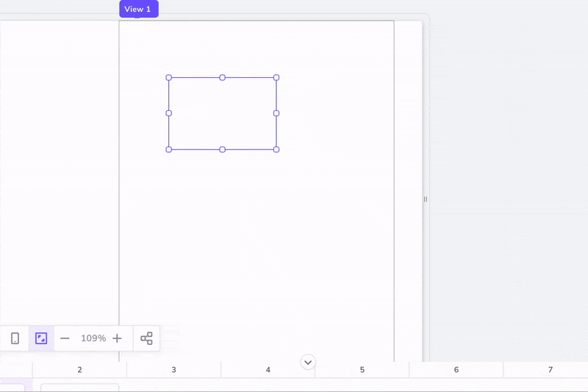Select timeline column marker 5
This screenshot has width=588, height=392.
[362, 370]
